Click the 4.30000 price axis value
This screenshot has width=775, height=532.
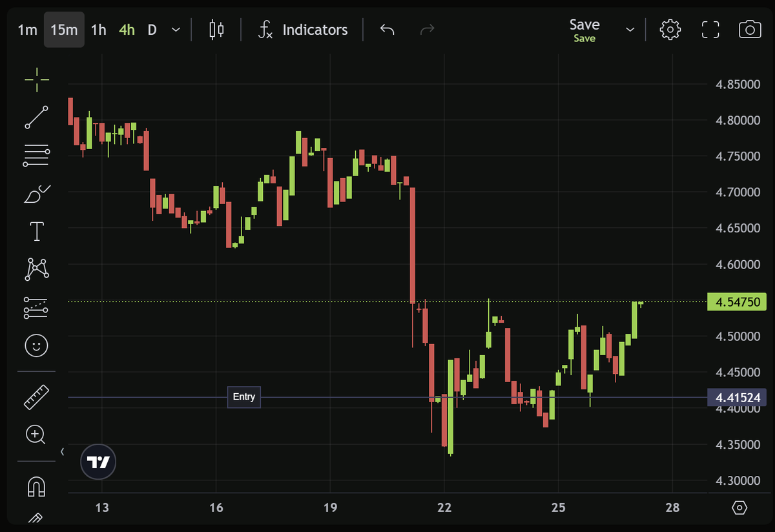[x=738, y=480]
